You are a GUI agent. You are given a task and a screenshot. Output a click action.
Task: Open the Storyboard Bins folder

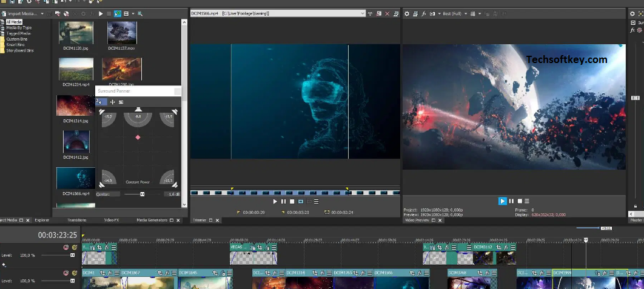coord(20,50)
